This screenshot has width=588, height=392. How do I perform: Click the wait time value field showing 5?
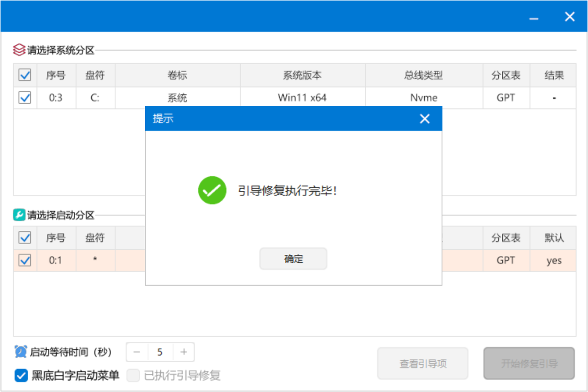click(160, 352)
